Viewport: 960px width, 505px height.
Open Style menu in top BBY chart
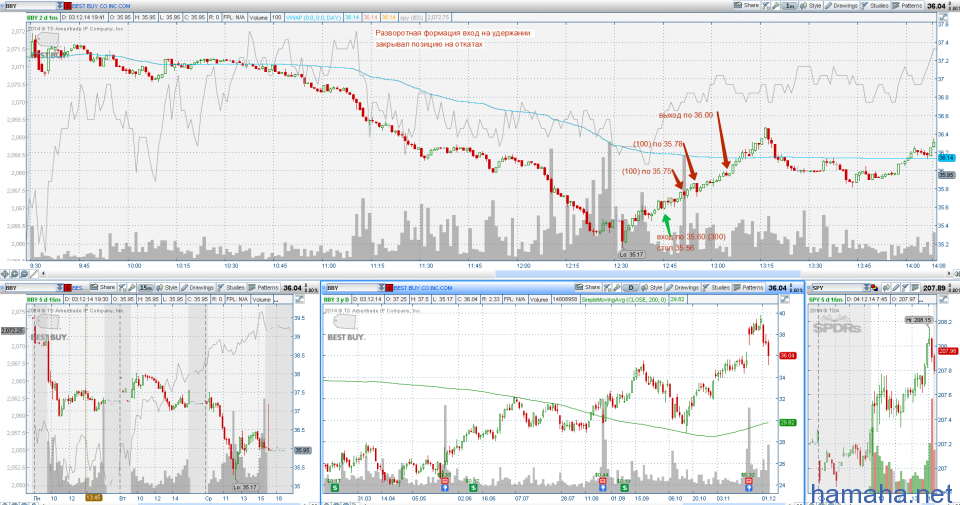[x=811, y=6]
